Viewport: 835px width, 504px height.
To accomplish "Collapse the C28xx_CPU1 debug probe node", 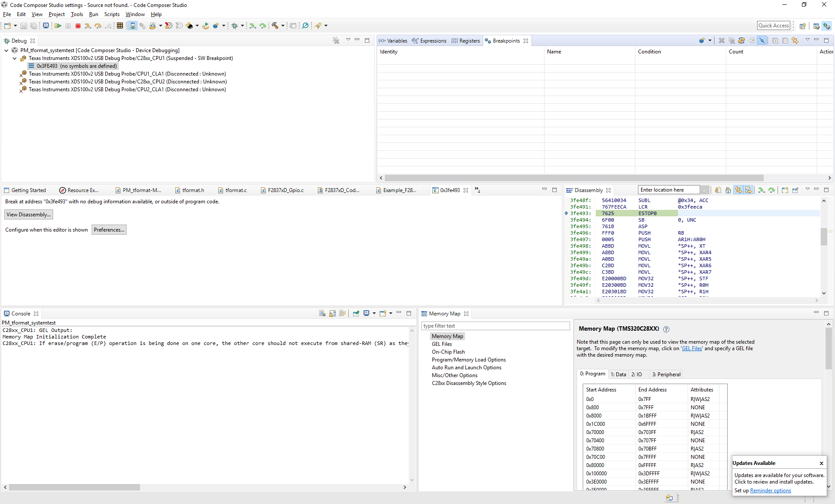I will click(x=14, y=59).
